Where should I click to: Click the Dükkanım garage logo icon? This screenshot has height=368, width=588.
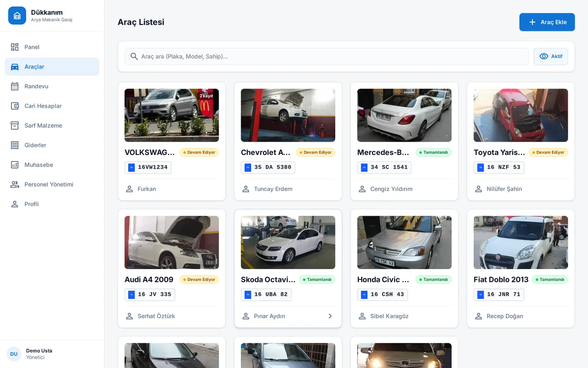coord(17,16)
